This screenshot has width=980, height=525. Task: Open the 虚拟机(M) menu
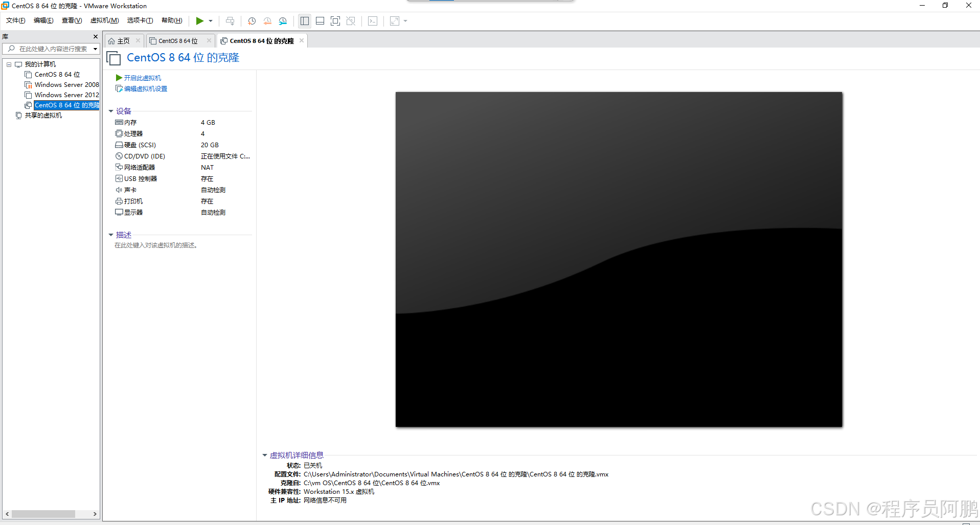tap(104, 20)
